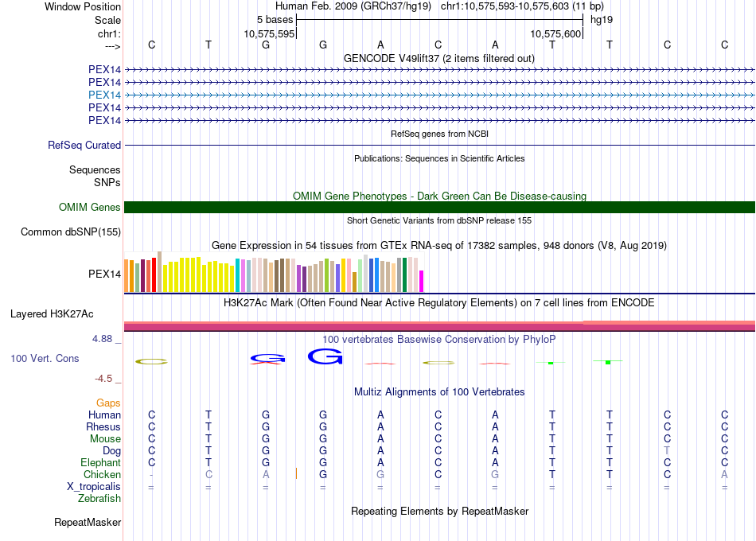The image size is (756, 541).
Task: Select the 5 bases scale bar
Action: click(439, 20)
